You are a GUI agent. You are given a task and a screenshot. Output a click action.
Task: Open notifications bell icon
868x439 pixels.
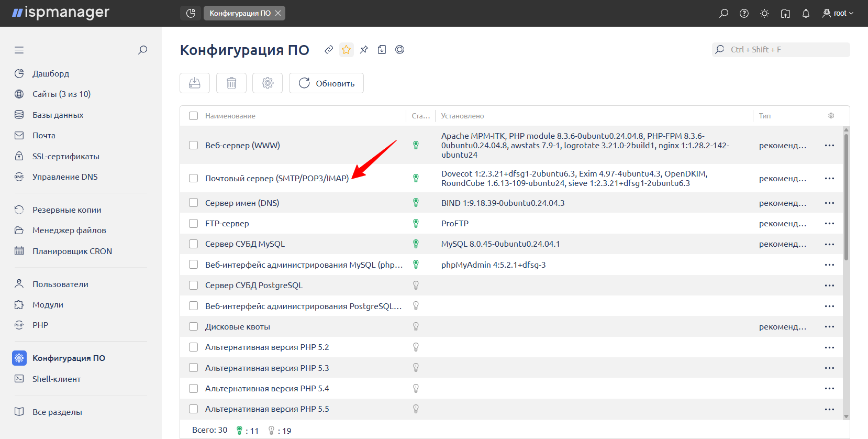(806, 14)
